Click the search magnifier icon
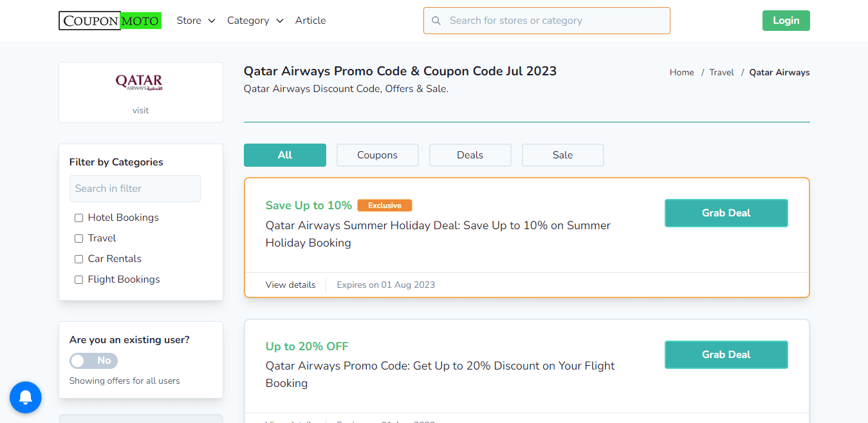The width and height of the screenshot is (868, 423). (x=436, y=20)
